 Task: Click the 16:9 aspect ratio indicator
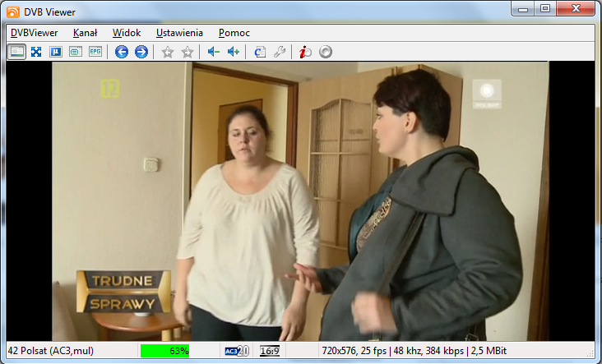coord(270,351)
